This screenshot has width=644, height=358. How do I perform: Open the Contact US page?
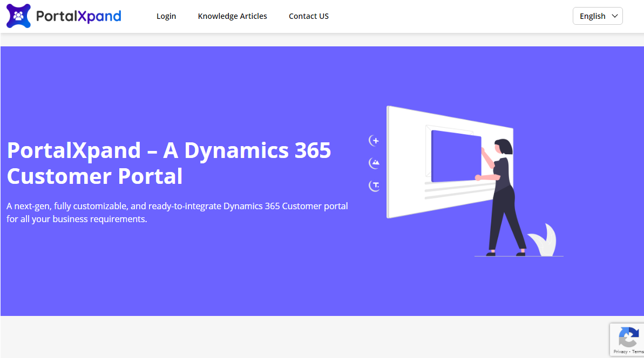308,16
